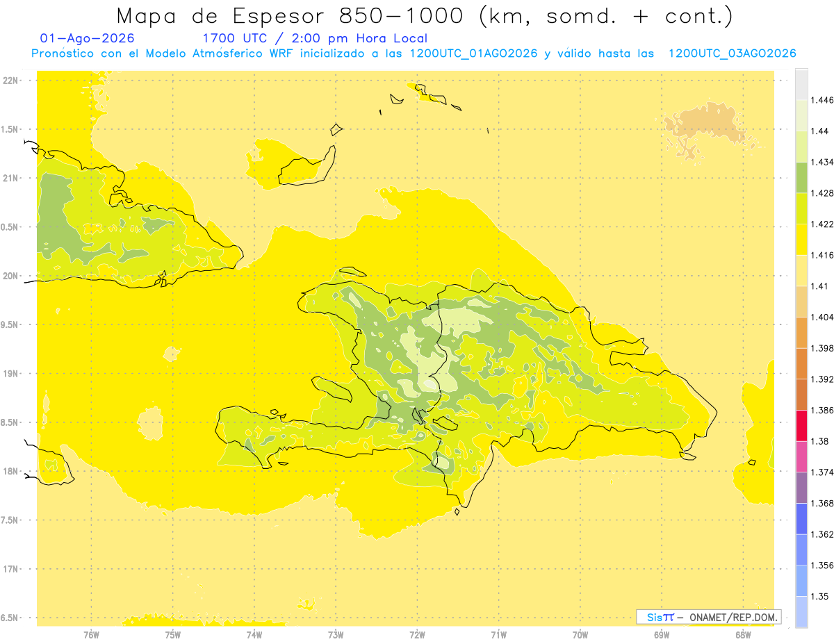Screen dimensions: 834x644
Task: Click the '8.5N' latitude axis label
Action: [10, 422]
